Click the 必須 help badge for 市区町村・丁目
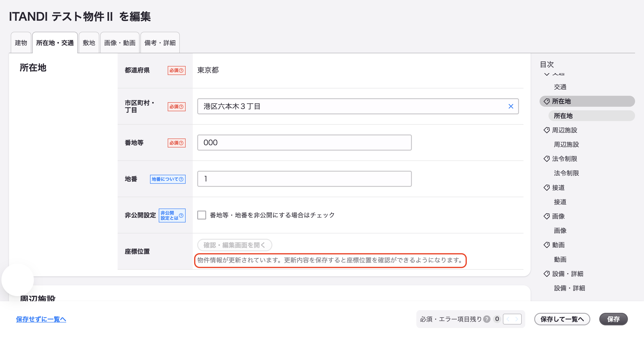This screenshot has width=644, height=337. pos(176,107)
